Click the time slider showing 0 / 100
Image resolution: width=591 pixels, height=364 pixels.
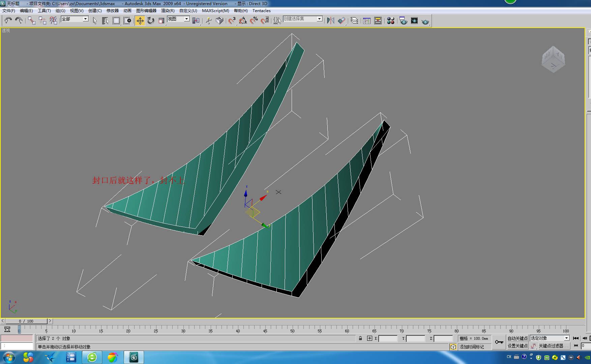[x=26, y=321]
